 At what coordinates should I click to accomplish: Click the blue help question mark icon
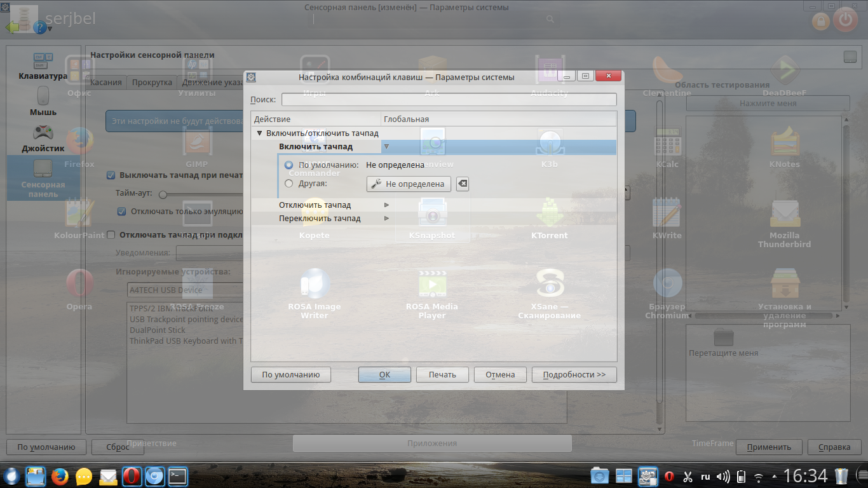(39, 27)
